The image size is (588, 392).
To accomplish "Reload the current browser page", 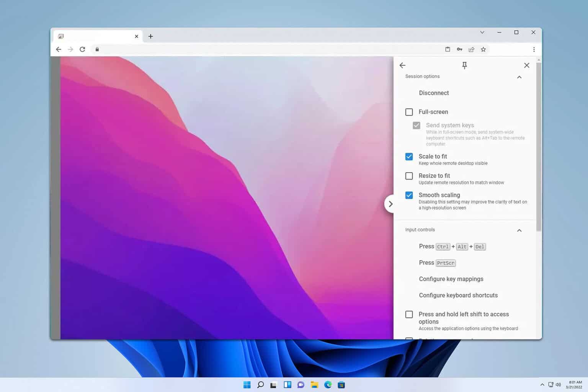I will 82,49.
